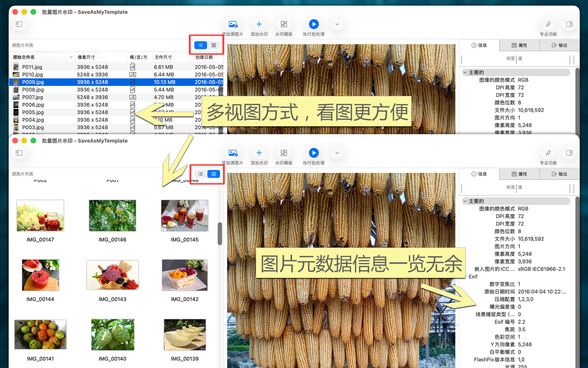Switch to list view in the thumbnail-view window
The height and width of the screenshot is (368, 588).
point(201,174)
